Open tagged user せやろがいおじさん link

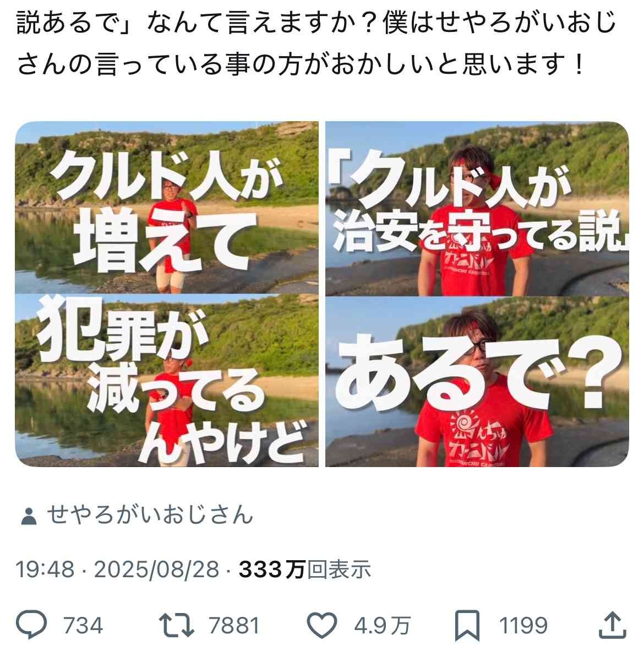(x=149, y=516)
